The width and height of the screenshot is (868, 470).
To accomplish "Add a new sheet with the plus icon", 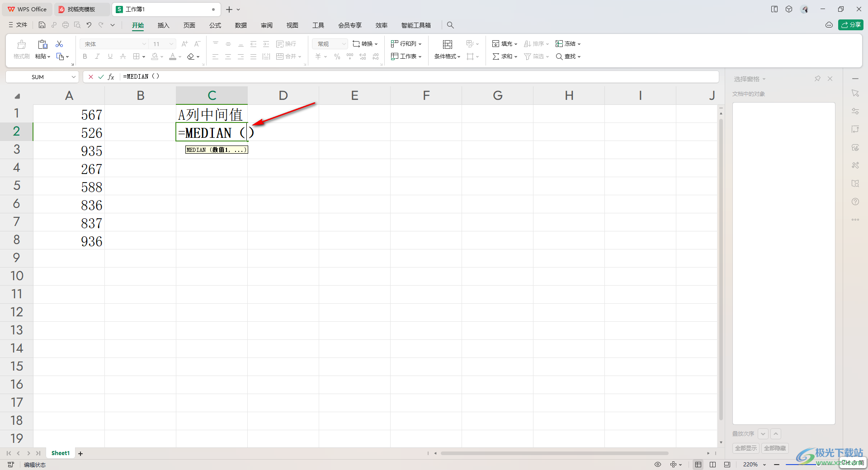I will (80, 453).
